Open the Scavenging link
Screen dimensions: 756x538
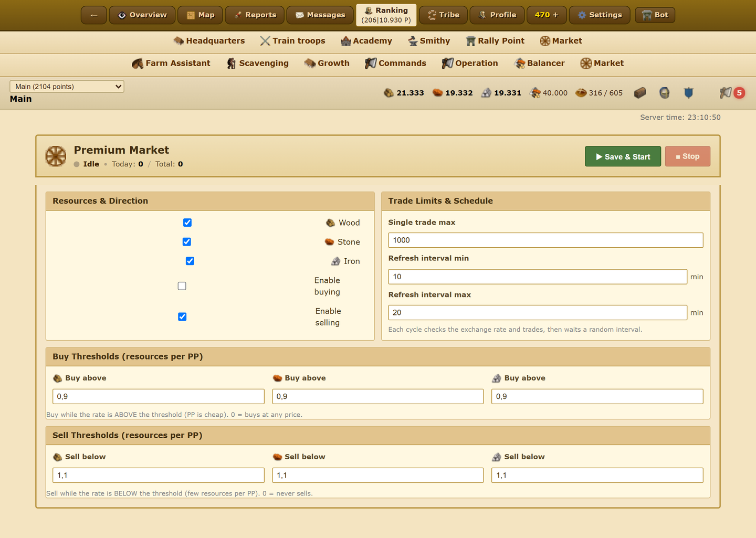pos(257,64)
